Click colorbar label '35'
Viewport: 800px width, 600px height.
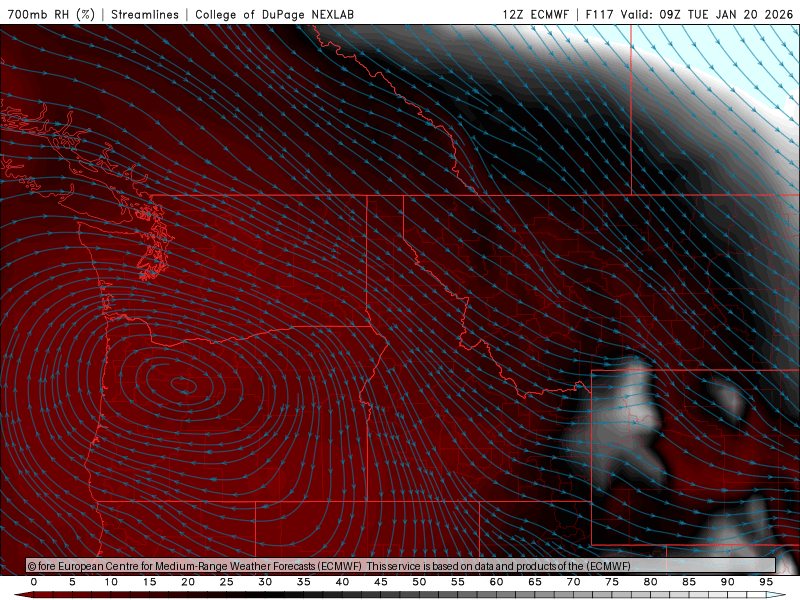click(304, 582)
